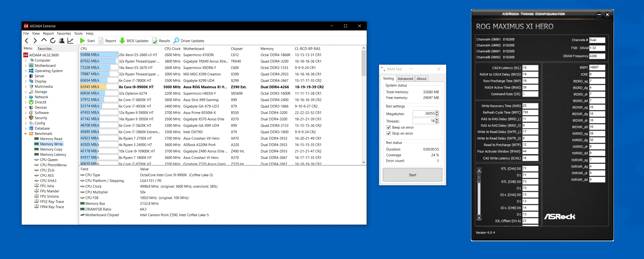Open Driver Updates in the toolbar

point(189,41)
